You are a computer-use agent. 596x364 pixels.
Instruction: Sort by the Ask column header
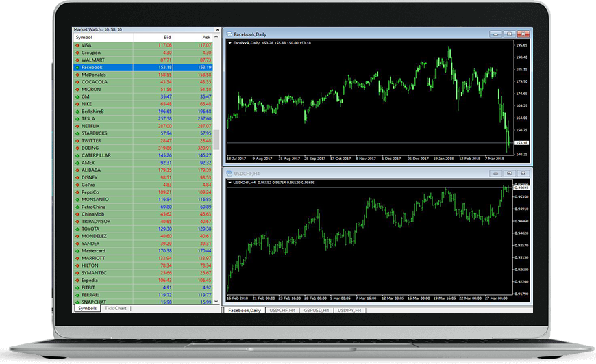click(x=193, y=37)
